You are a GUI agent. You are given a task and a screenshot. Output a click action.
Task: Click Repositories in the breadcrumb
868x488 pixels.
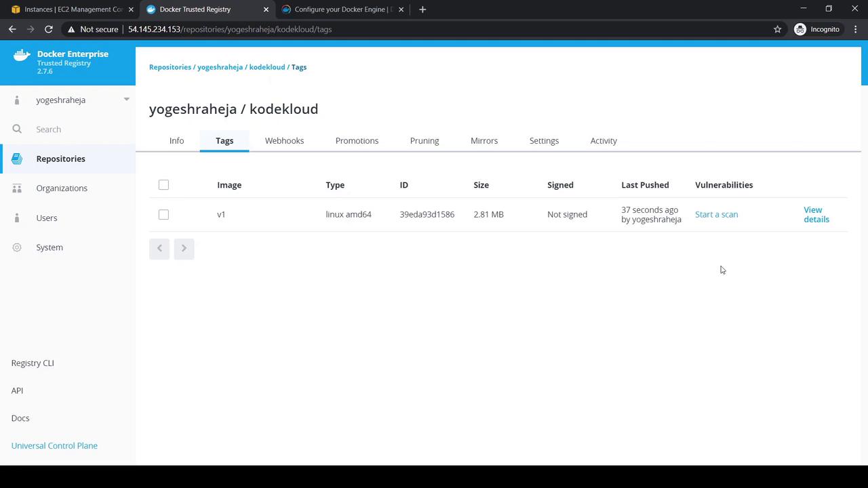click(x=170, y=67)
